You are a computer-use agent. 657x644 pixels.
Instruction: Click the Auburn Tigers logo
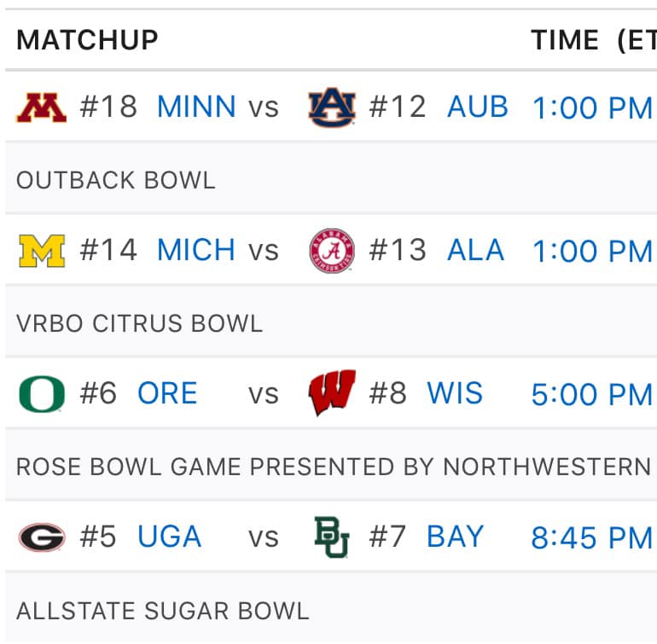(x=332, y=107)
